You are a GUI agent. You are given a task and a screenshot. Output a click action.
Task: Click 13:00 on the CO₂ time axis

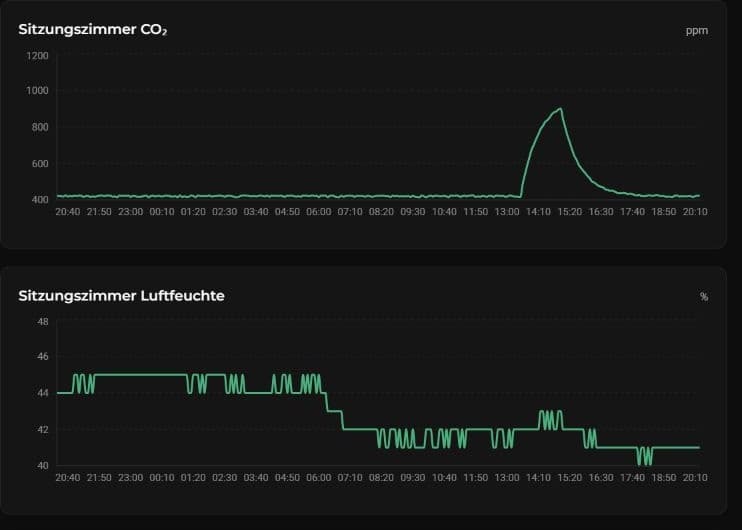tap(507, 212)
